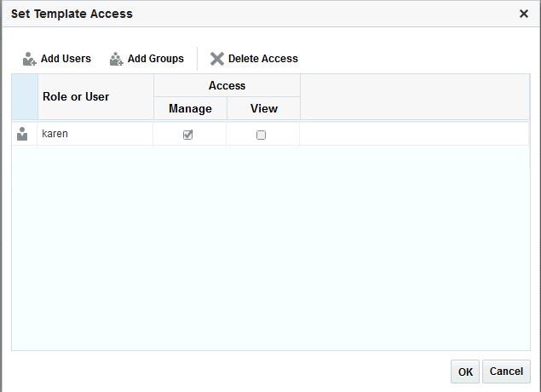Enable the View checkbox for karen
The image size is (541, 392).
pos(262,135)
